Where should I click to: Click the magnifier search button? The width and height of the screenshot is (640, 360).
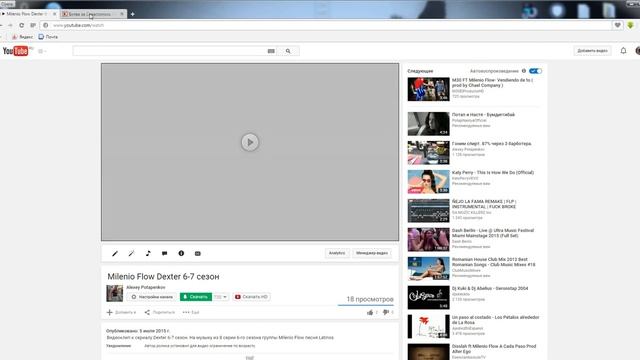[x=288, y=51]
